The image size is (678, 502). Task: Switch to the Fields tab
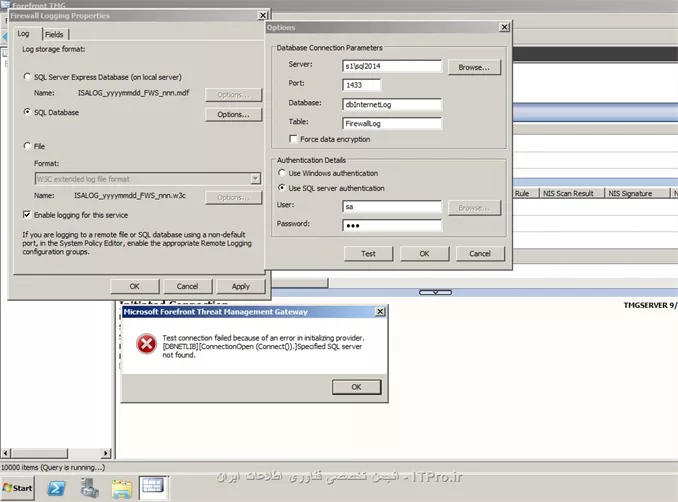54,34
